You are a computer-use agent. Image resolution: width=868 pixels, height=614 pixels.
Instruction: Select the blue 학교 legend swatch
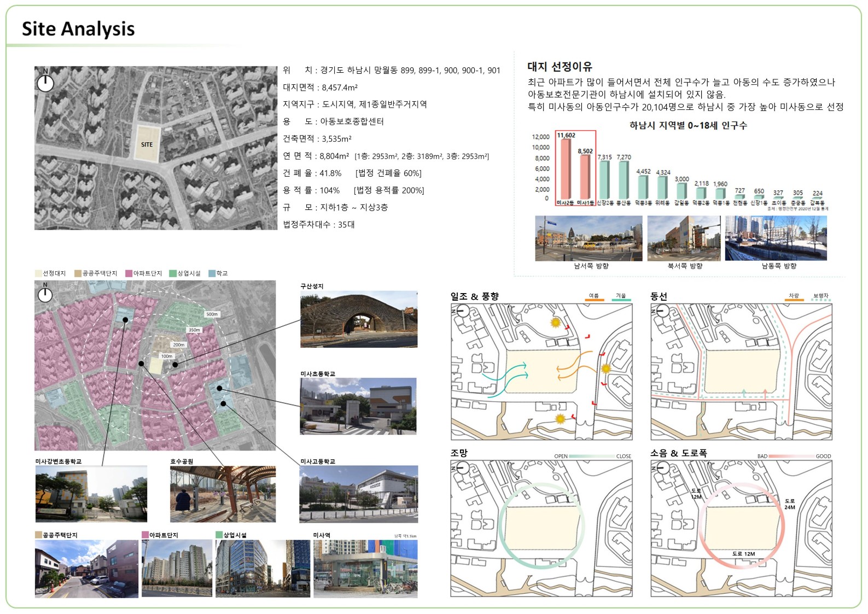(x=212, y=273)
